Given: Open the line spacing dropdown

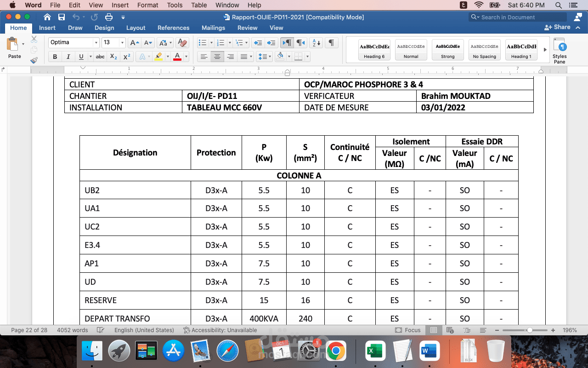Looking at the screenshot, I should pos(264,57).
